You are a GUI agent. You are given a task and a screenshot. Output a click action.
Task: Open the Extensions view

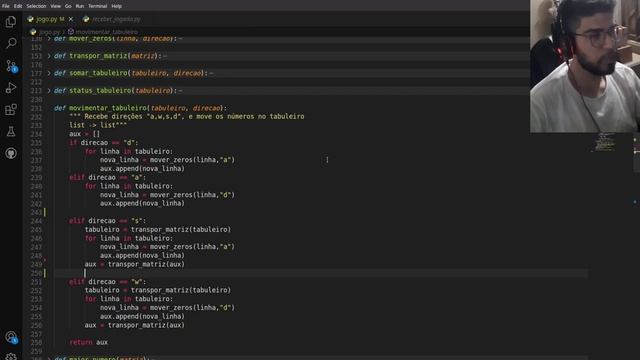click(x=11, y=109)
